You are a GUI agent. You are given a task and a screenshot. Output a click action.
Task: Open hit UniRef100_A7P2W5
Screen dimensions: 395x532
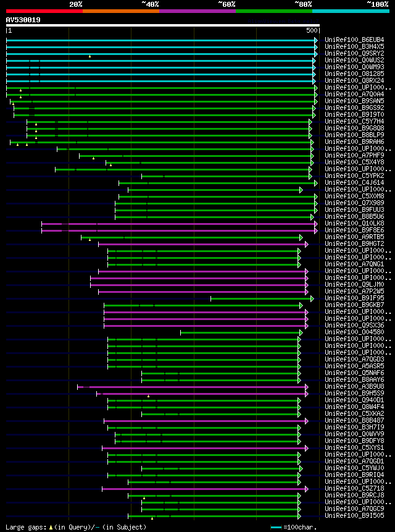pyautogui.click(x=354, y=291)
